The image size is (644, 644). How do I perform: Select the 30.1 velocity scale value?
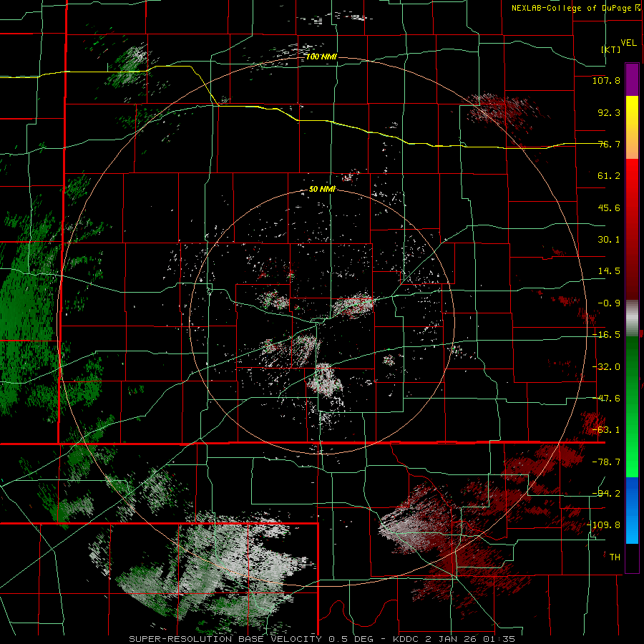point(609,240)
